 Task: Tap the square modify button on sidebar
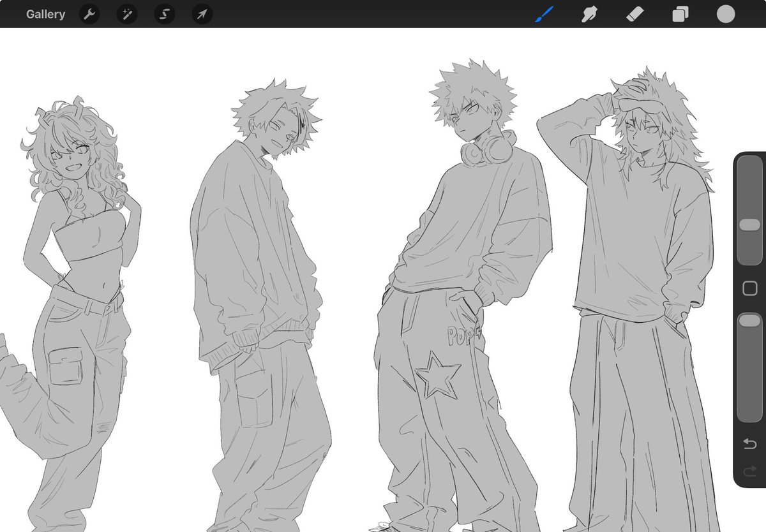pos(750,288)
